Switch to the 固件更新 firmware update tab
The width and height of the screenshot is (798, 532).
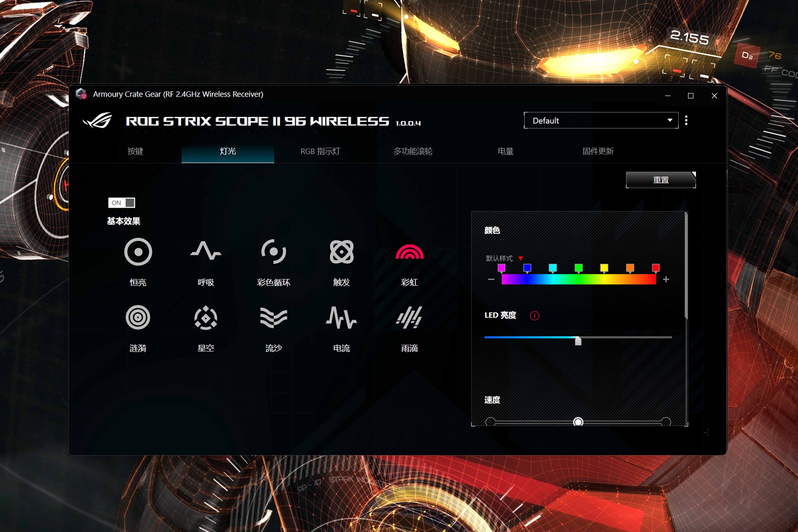click(x=598, y=151)
